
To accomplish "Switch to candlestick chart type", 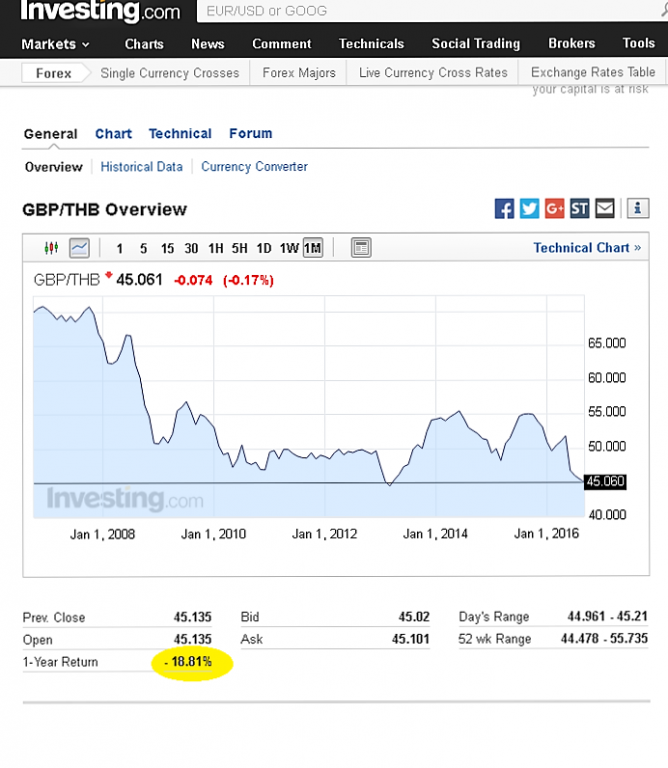I will (52, 248).
